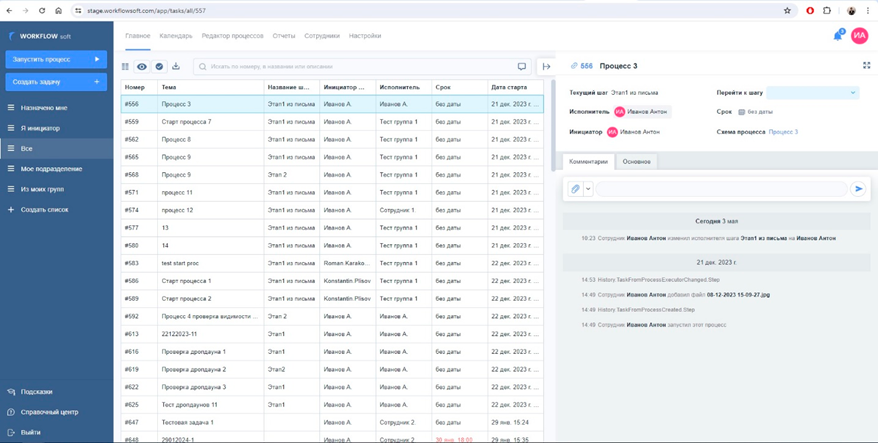The height and width of the screenshot is (443, 878).
Task: Open the notifications bell
Action: (x=837, y=36)
